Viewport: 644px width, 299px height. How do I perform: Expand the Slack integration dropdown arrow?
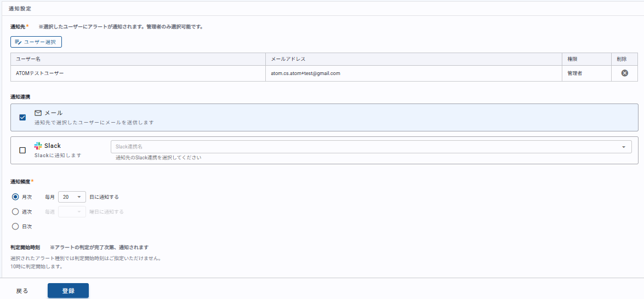[x=623, y=147]
